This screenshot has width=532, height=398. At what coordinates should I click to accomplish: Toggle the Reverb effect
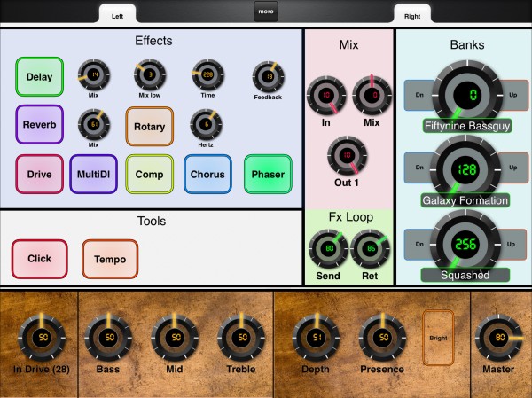click(39, 124)
